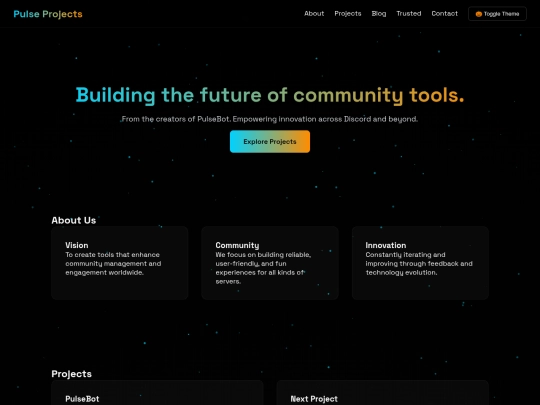Screen dimensions: 540x405
Task: Open the PulseBot project card
Action: [157, 393]
